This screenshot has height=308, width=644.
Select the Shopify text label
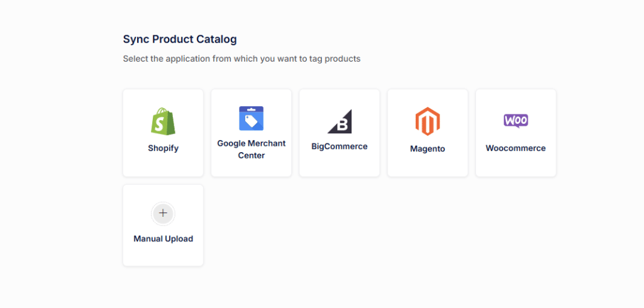[x=163, y=149]
